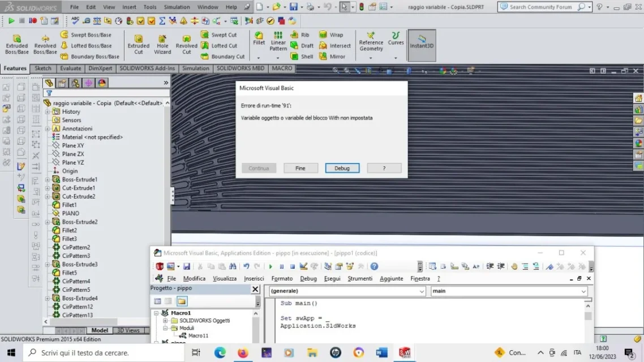Viewport: 644px width, 362px height.
Task: Select the Intersect tool
Action: click(335, 46)
